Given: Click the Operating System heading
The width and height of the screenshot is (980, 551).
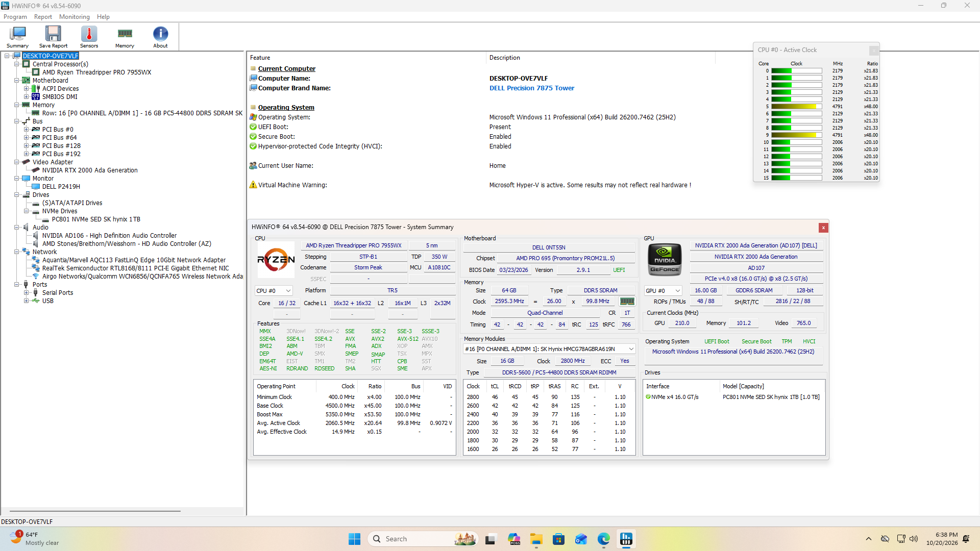Looking at the screenshot, I should pos(286,108).
